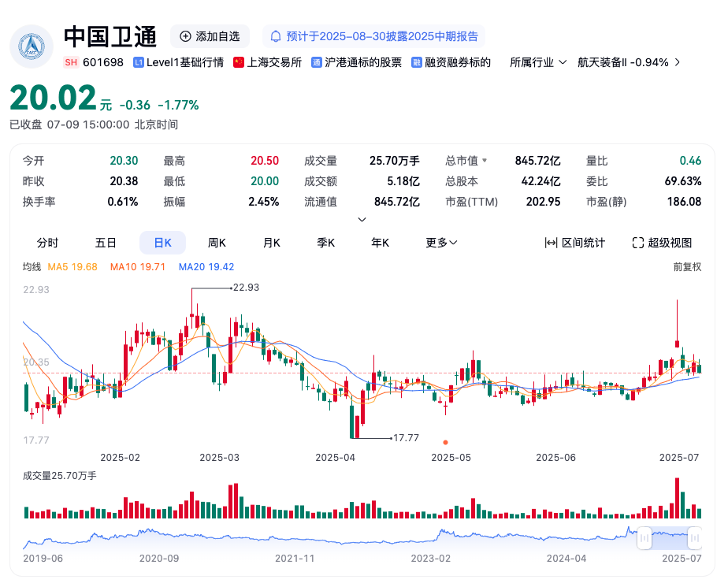728x587 pixels.
Task: Click the SH market badge icon
Action: coord(71,62)
